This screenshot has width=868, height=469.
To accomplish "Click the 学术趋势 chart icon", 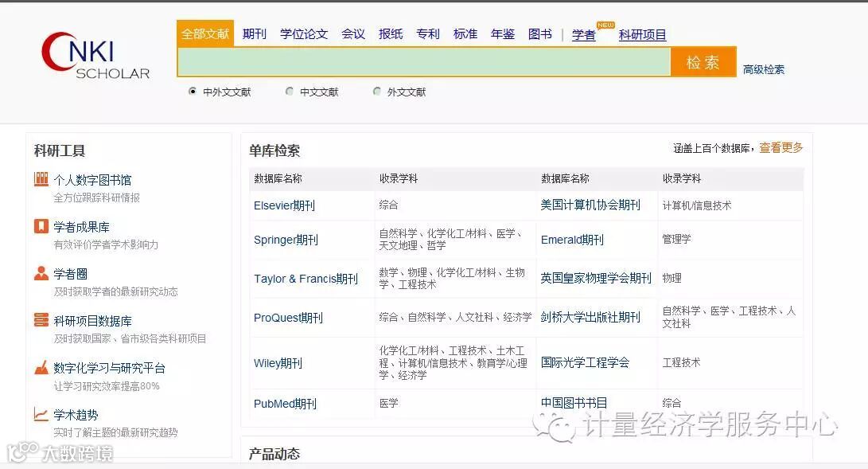I will [x=41, y=414].
